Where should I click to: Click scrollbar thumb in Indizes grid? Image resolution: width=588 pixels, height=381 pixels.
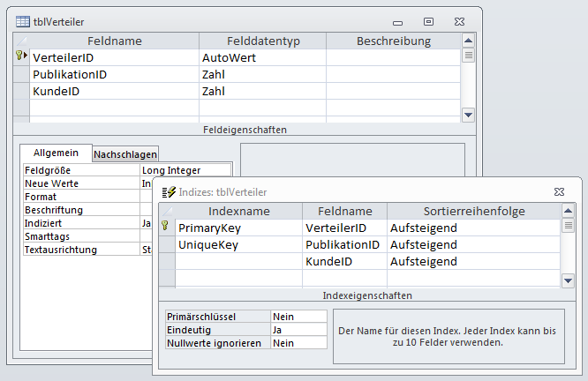tap(568, 225)
